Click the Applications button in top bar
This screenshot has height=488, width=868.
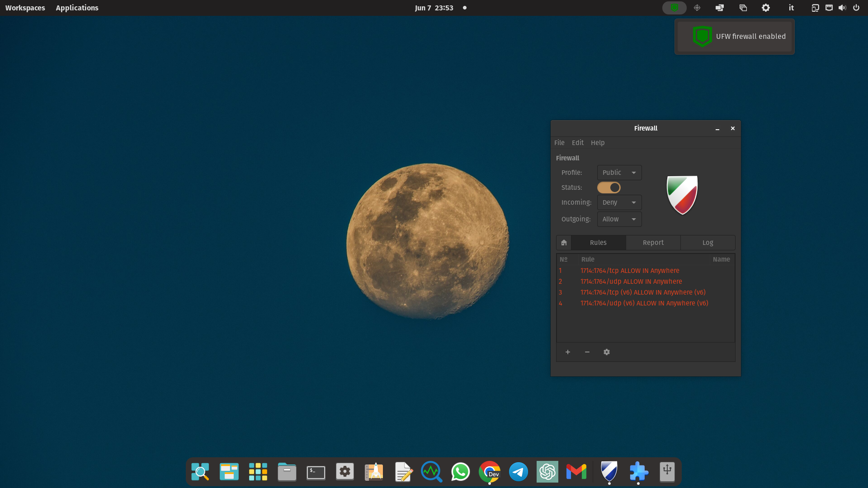pyautogui.click(x=77, y=8)
